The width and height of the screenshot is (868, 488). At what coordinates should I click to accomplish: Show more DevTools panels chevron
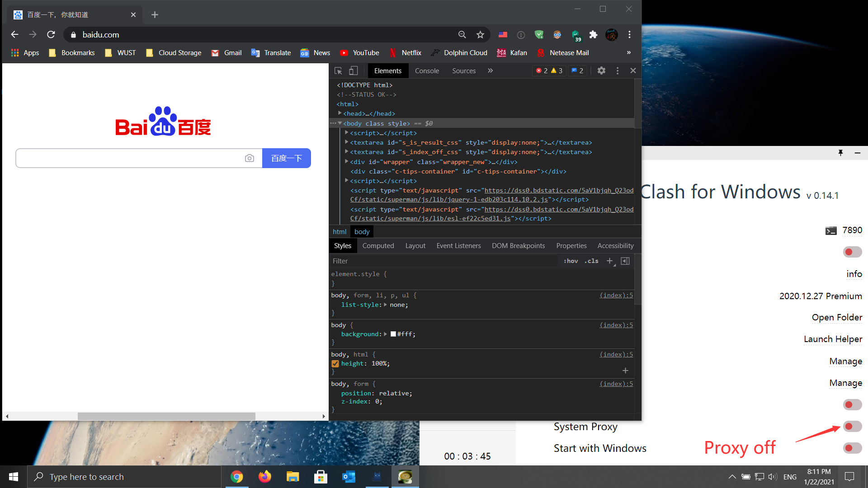coord(490,71)
